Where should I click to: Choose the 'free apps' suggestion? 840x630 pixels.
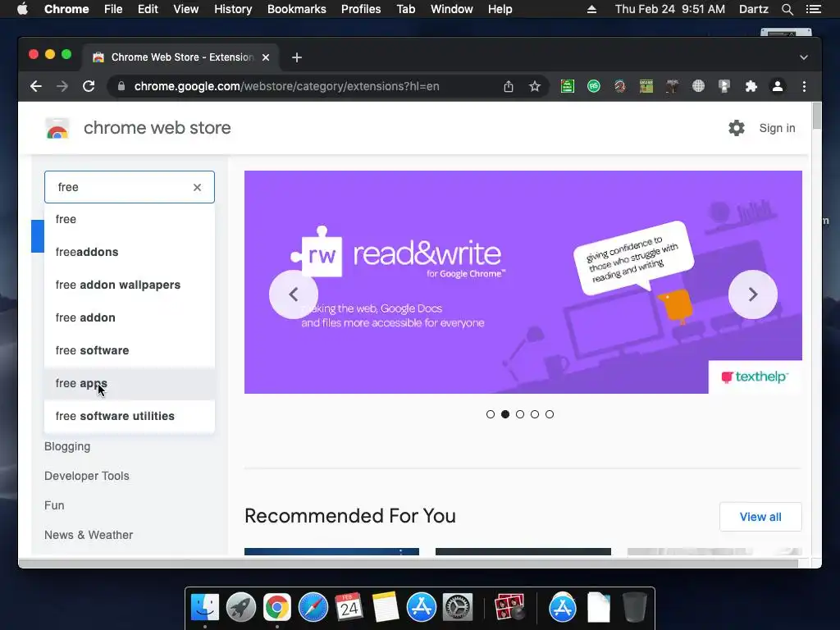pyautogui.click(x=130, y=384)
